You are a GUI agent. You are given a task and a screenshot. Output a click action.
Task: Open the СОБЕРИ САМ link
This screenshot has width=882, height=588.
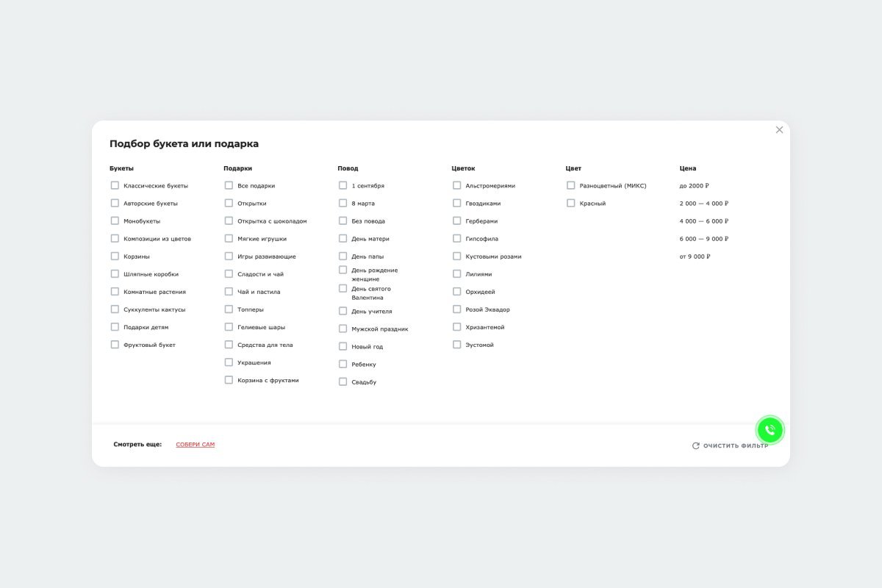click(x=195, y=445)
